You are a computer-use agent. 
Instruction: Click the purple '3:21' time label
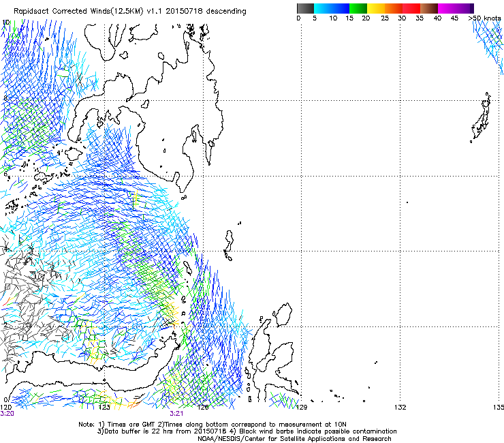click(x=176, y=414)
